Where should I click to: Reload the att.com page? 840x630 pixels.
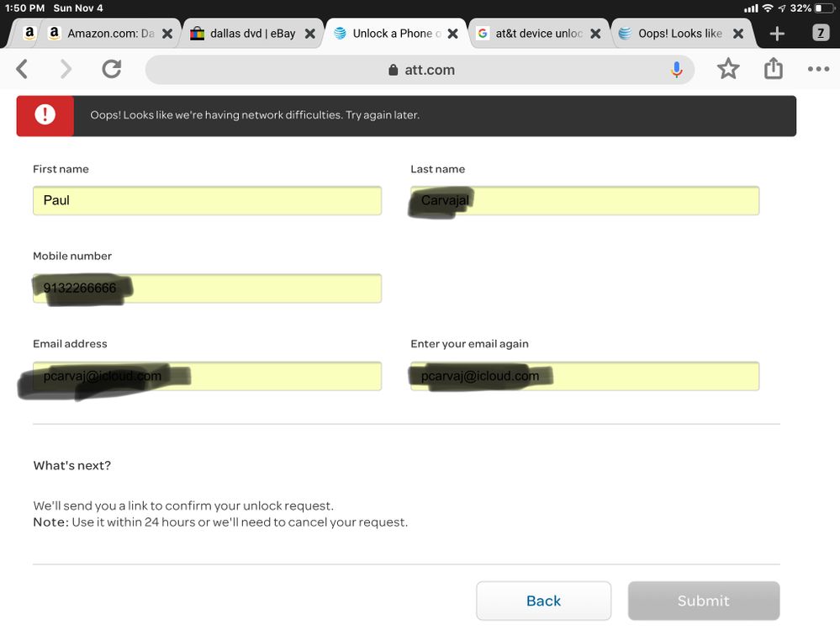(111, 70)
